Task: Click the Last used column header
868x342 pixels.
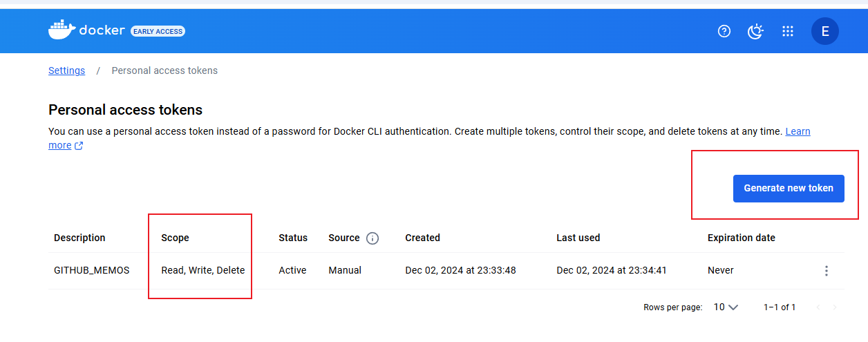Action: 578,238
